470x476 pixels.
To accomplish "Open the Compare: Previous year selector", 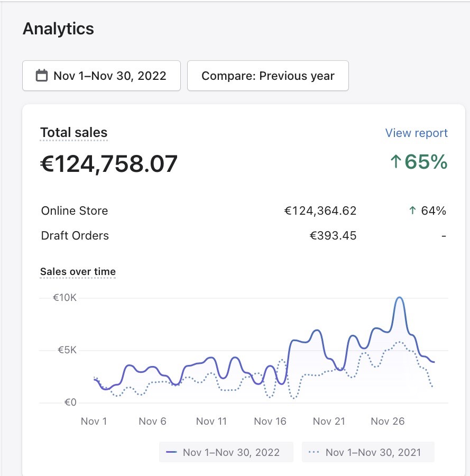I will (268, 76).
